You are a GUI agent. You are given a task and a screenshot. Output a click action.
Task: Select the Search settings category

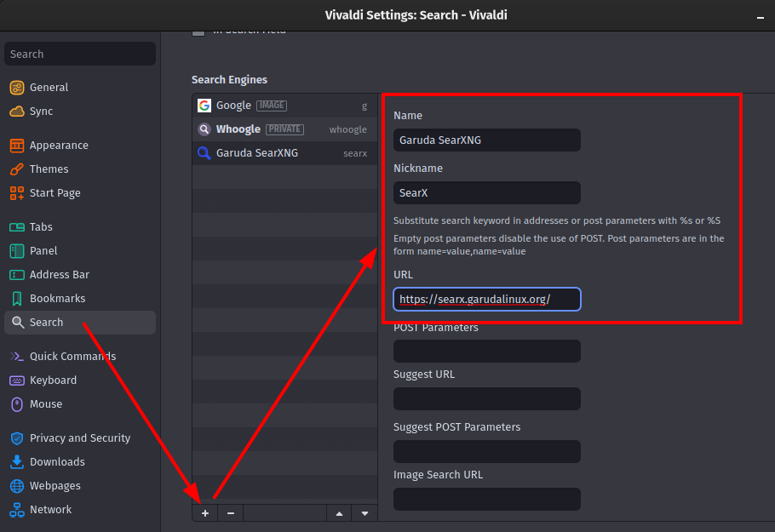80,323
